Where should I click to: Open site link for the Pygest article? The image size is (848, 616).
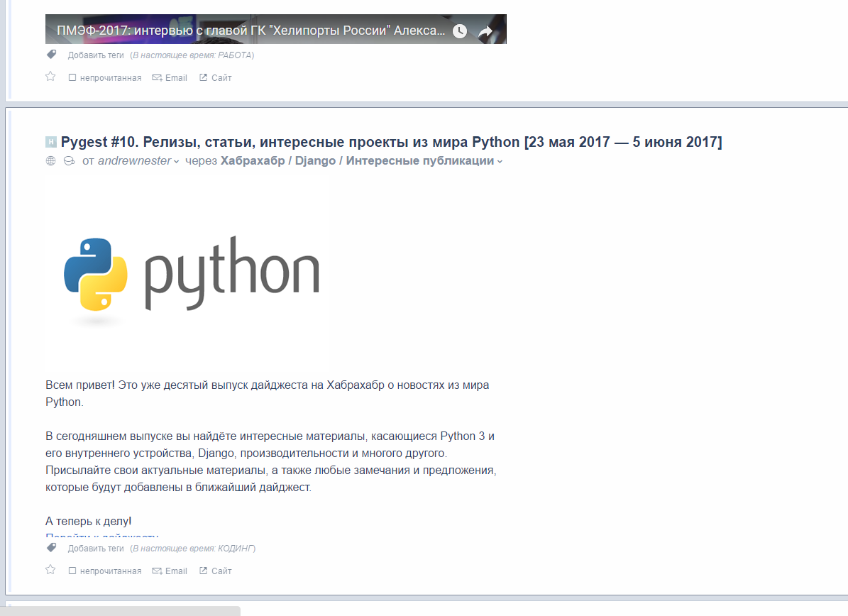coord(215,571)
